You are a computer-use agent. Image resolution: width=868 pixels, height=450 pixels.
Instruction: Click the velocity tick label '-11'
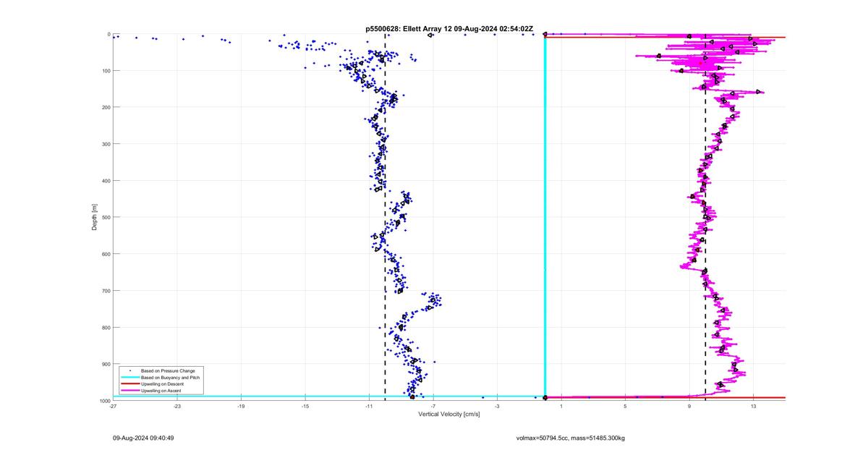pos(369,407)
